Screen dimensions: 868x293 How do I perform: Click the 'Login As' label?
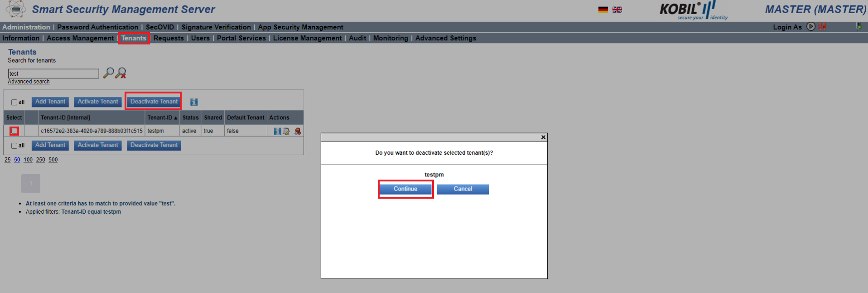coord(787,27)
